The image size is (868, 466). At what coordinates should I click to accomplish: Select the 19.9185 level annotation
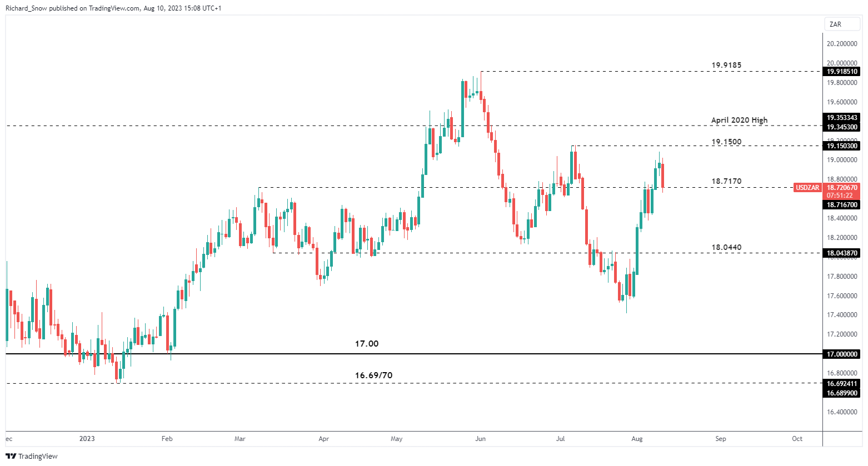(726, 65)
